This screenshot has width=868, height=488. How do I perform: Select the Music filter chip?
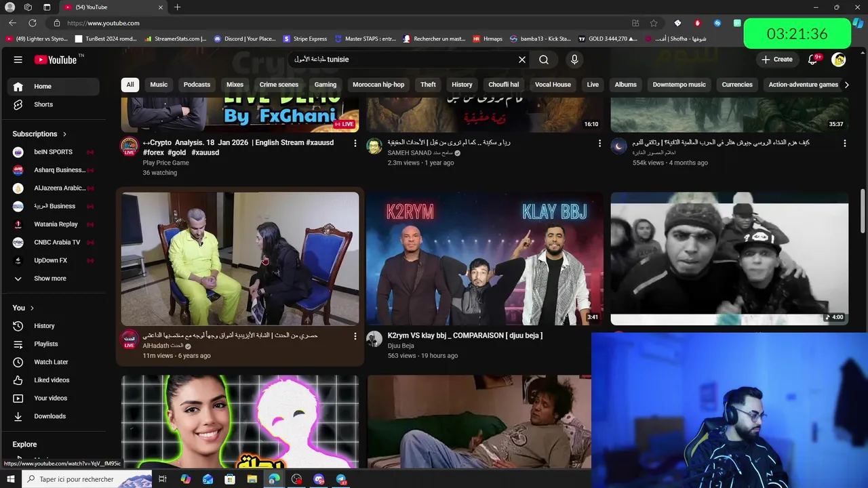(159, 85)
